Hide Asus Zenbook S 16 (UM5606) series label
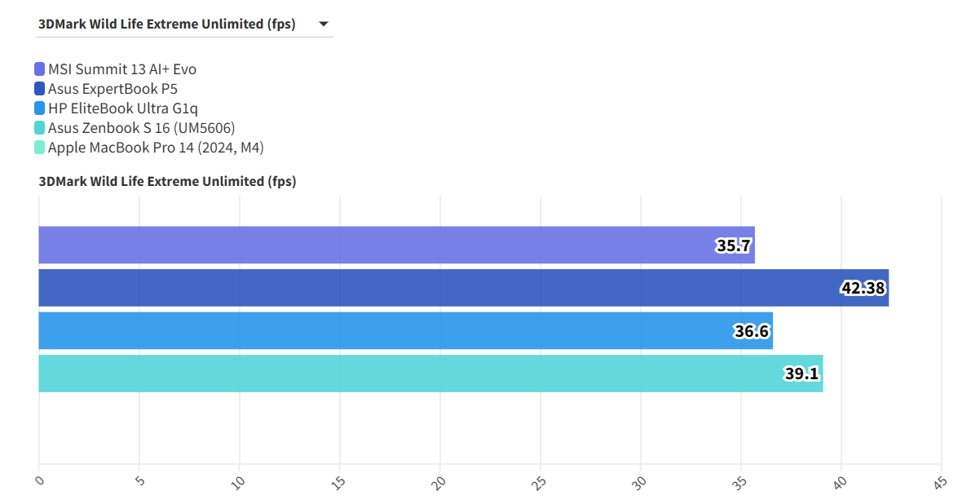 pos(141,128)
